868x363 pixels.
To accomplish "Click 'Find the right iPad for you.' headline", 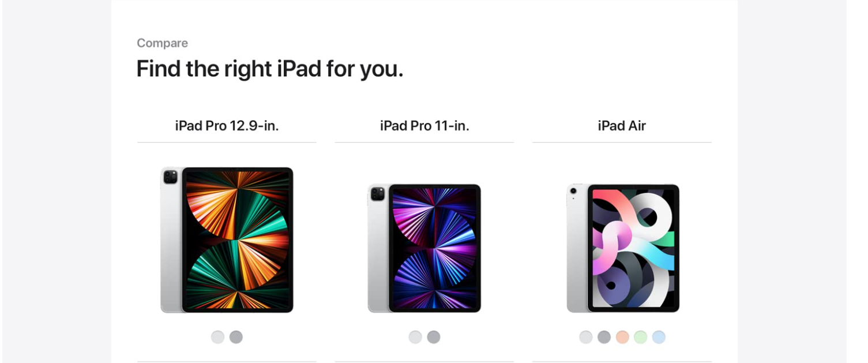I will [x=270, y=69].
